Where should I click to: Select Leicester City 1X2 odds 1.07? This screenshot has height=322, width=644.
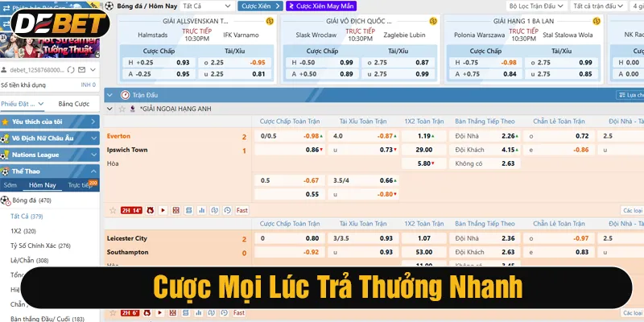click(x=424, y=238)
